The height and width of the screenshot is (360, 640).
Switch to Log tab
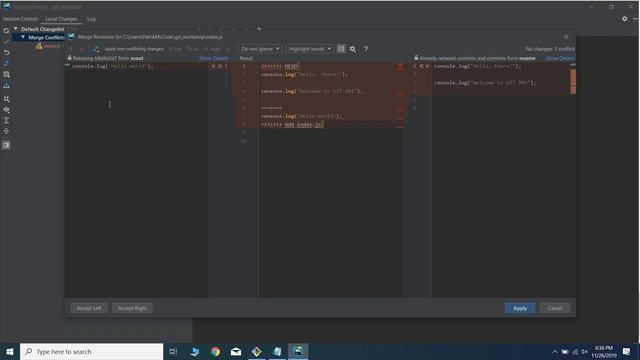tap(91, 19)
